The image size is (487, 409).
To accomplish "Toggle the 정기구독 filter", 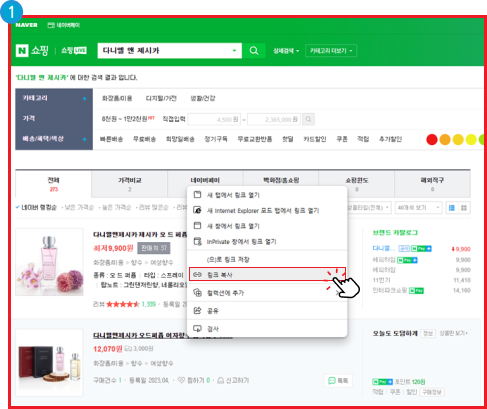I will [216, 139].
